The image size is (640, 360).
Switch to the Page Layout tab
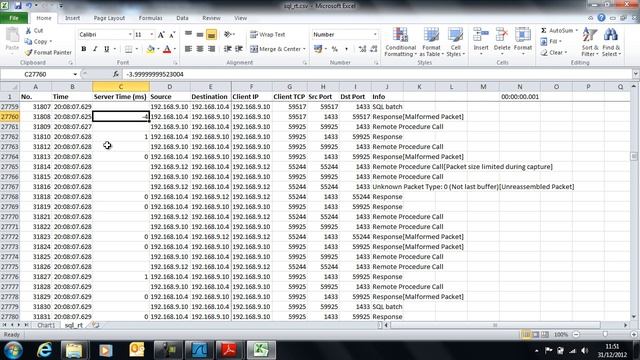109,18
